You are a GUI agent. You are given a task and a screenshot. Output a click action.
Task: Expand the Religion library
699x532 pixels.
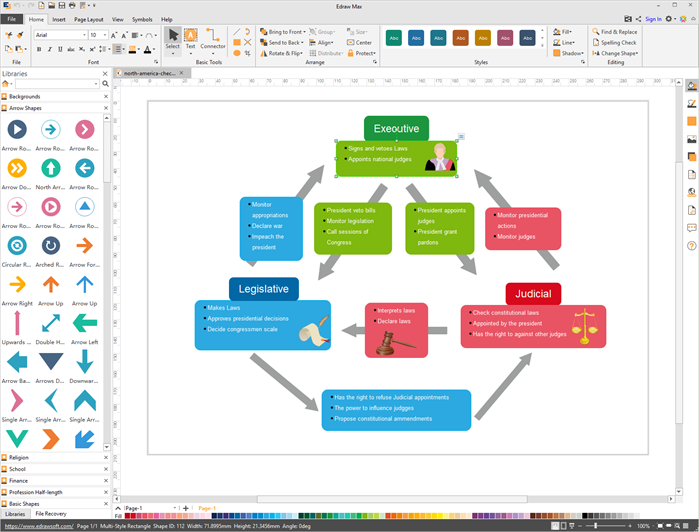(x=53, y=458)
